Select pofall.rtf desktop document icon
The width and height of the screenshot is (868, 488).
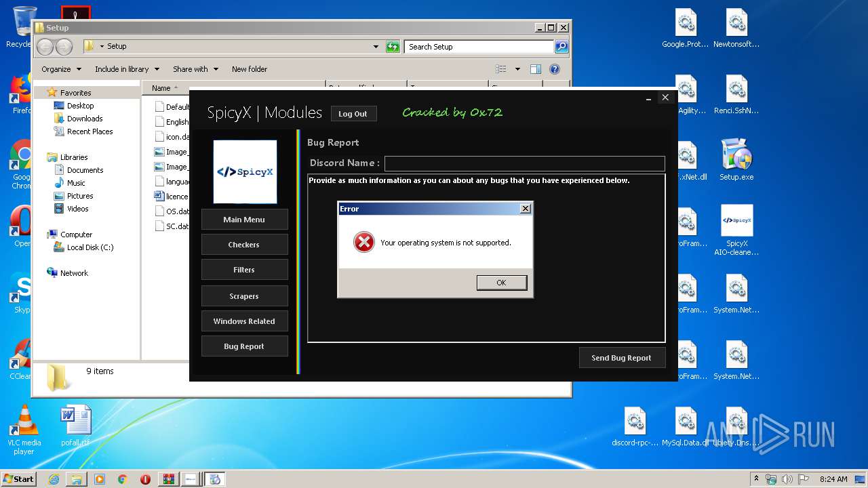pyautogui.click(x=75, y=427)
